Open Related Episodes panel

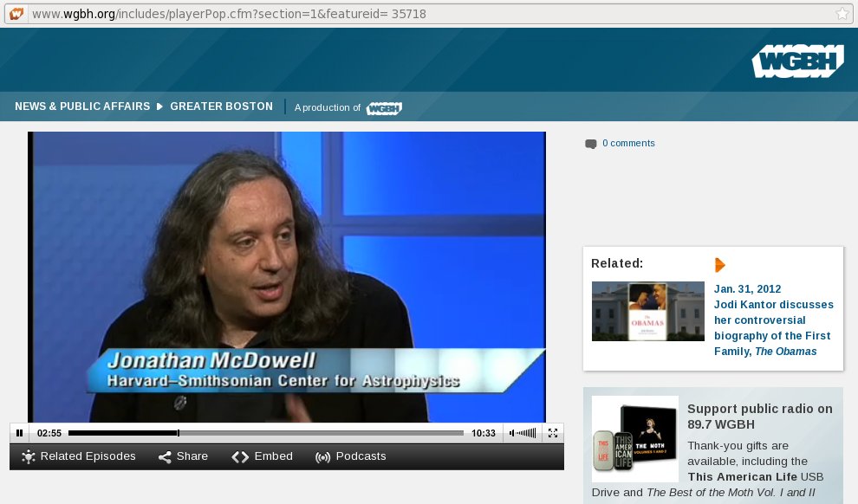79,456
